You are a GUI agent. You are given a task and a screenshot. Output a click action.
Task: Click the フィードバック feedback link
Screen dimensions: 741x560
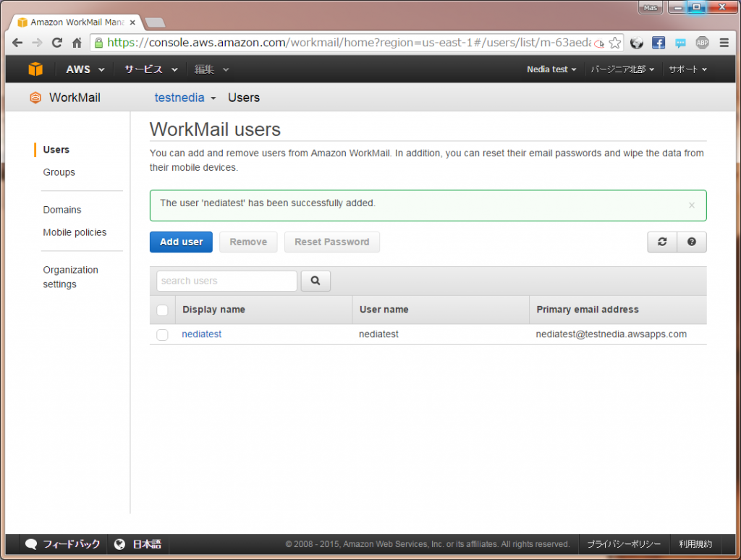72,544
